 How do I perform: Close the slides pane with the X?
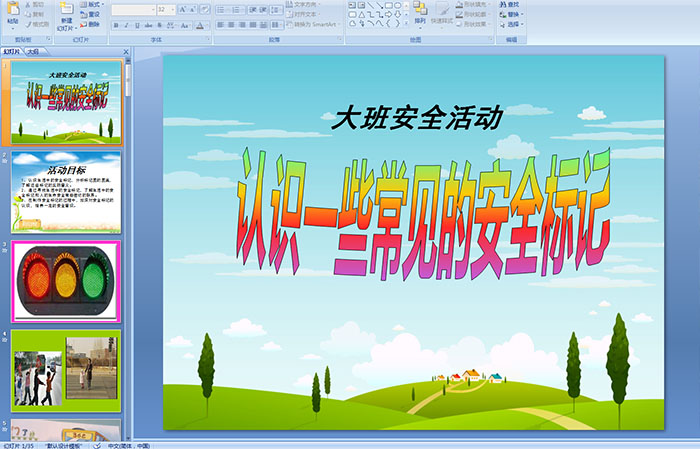126,52
